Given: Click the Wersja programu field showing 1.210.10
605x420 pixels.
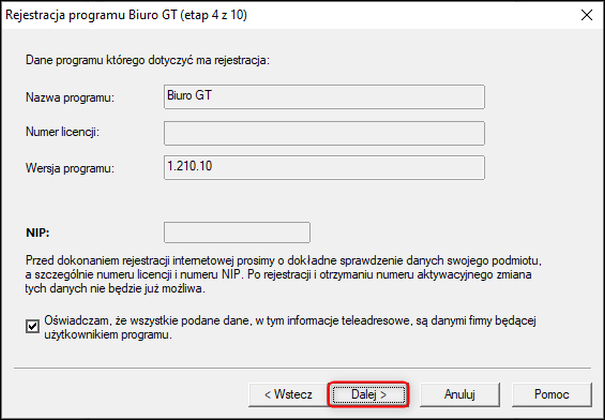Looking at the screenshot, I should point(324,167).
